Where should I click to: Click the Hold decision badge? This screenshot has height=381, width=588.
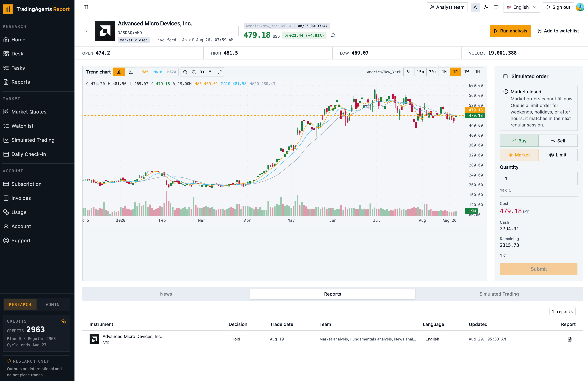coord(236,339)
